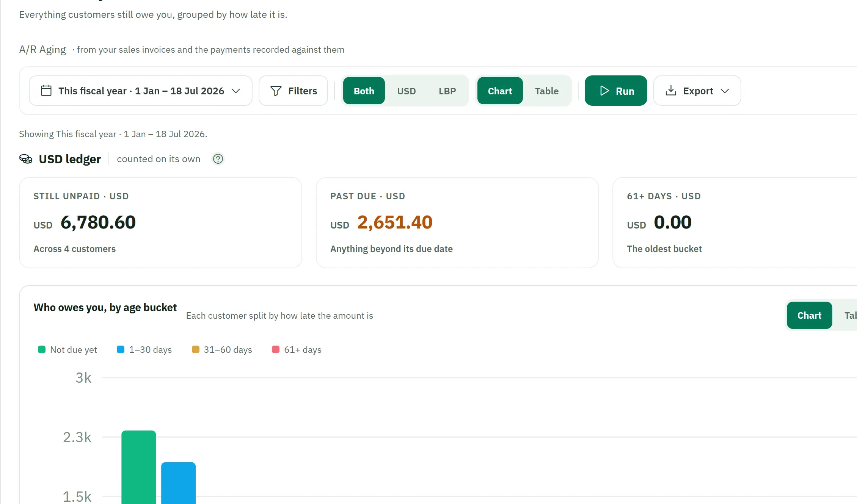
Task: Click the 'A/R Aging' label
Action: pyautogui.click(x=42, y=50)
